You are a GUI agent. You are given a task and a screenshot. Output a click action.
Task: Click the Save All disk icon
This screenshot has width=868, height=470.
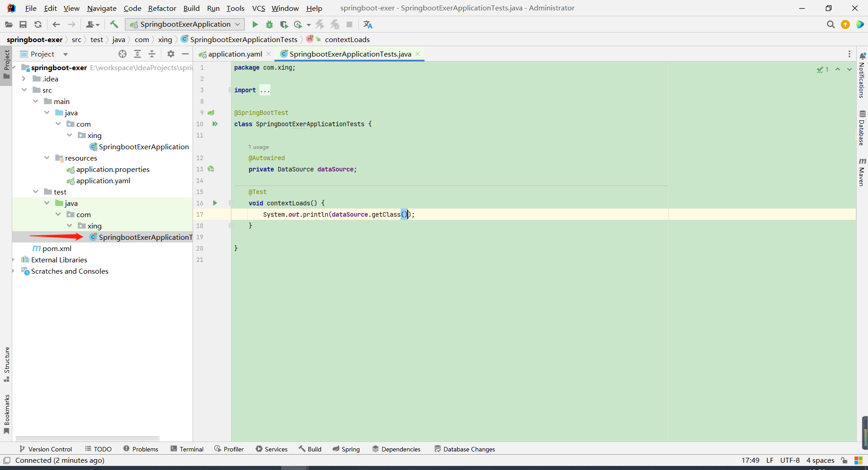pos(23,24)
